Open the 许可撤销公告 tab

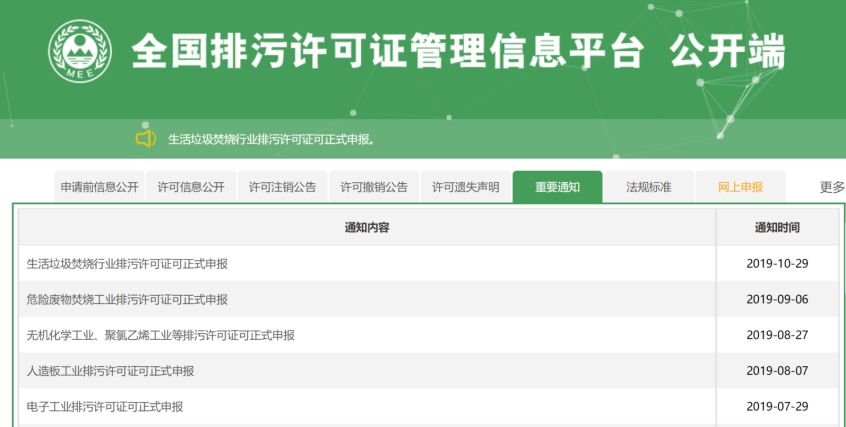tap(374, 187)
